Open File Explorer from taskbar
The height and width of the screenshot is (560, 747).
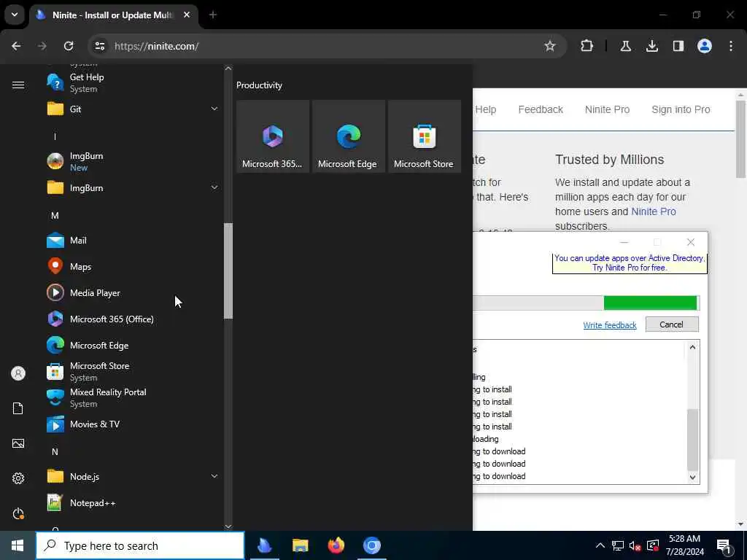click(x=300, y=545)
